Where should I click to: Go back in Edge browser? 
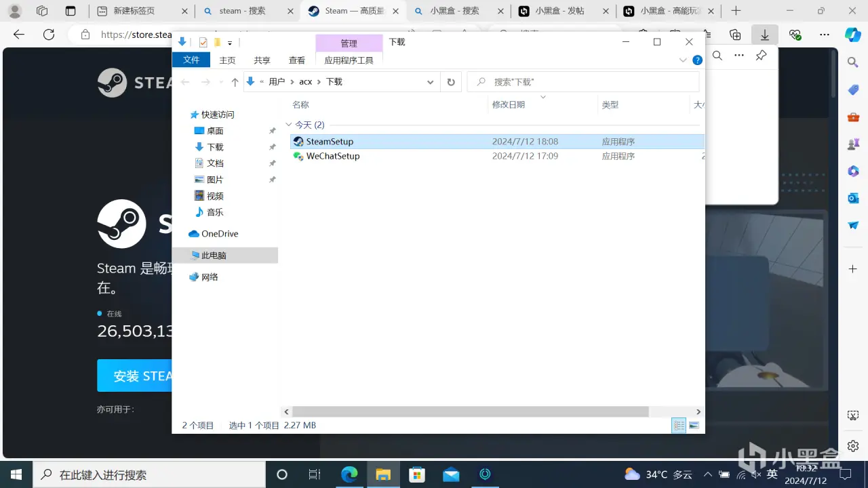[19, 35]
